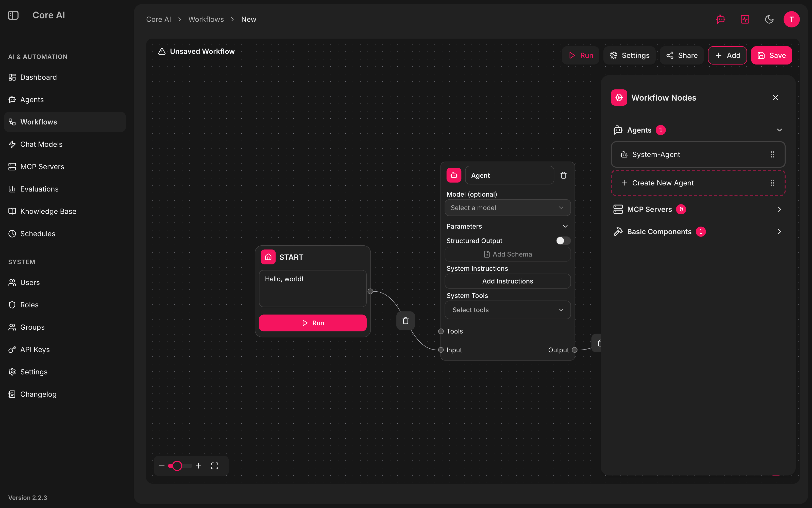Click Create New Agent item
This screenshot has height=508, width=812.
tap(698, 183)
